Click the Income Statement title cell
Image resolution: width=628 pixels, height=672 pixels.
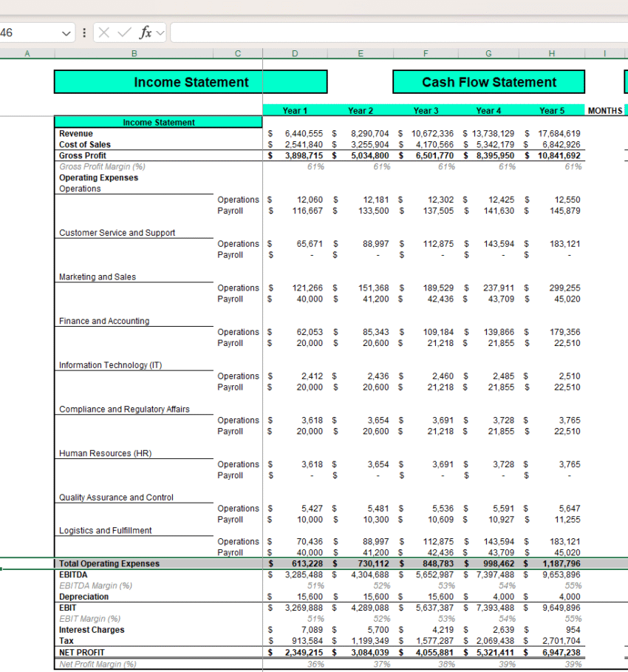coord(191,81)
